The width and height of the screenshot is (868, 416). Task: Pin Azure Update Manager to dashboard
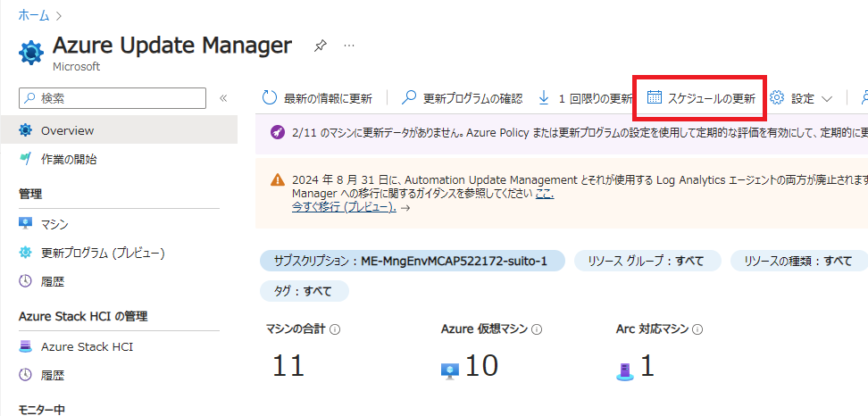[320, 46]
